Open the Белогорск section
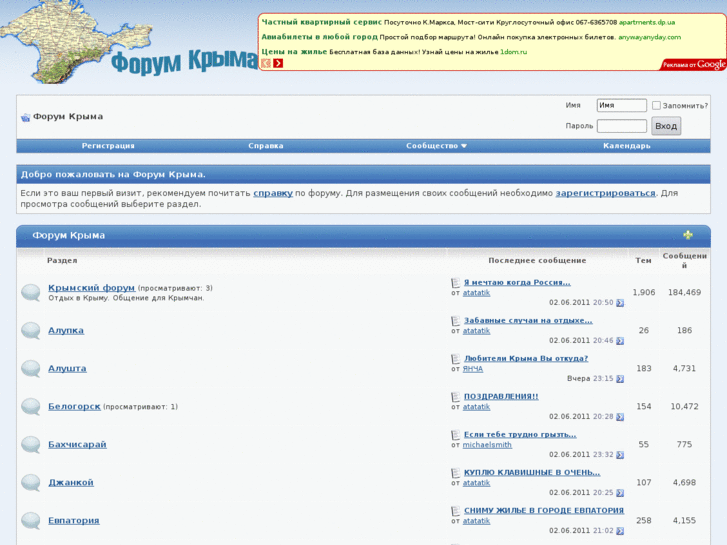 coord(74,406)
